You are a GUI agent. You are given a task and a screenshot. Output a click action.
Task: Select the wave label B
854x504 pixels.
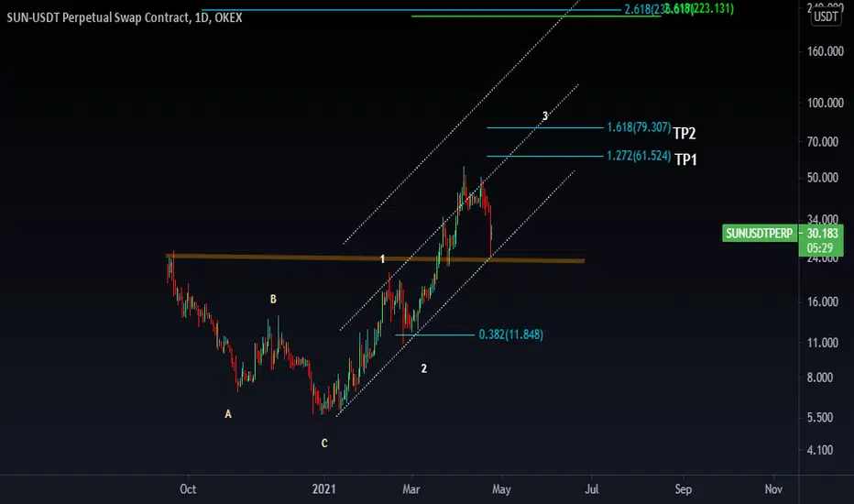pos(273,299)
